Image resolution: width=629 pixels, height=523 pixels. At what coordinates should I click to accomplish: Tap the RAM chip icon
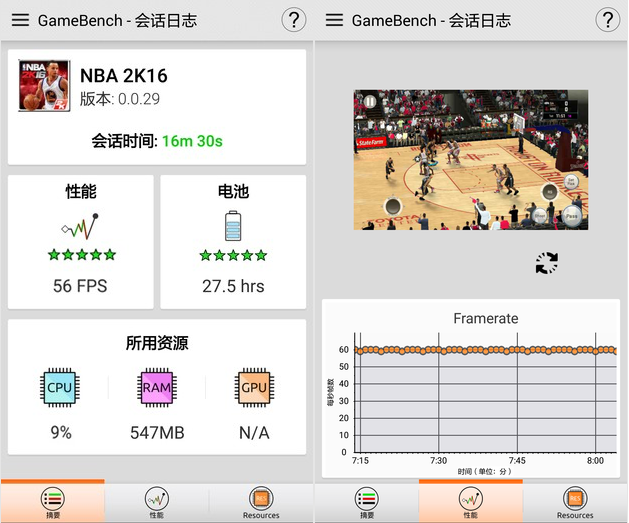pos(157,387)
